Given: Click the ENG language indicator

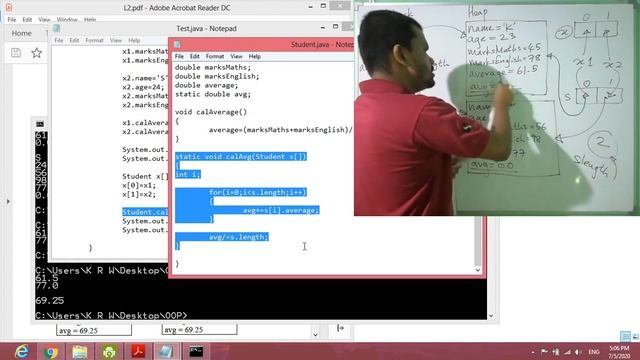Looking at the screenshot, I should pos(594,352).
